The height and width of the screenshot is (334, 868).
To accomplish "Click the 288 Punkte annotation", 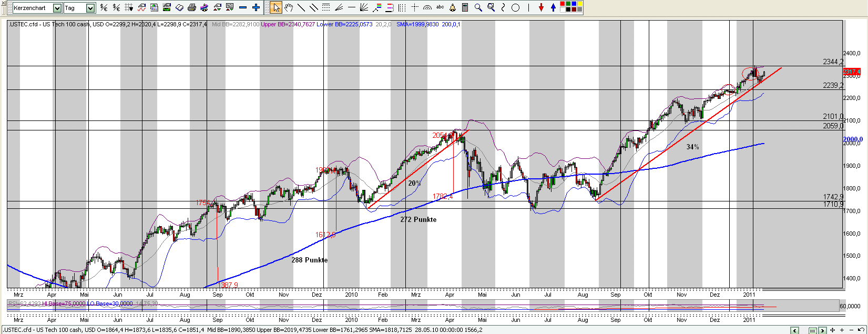I will pos(310,260).
